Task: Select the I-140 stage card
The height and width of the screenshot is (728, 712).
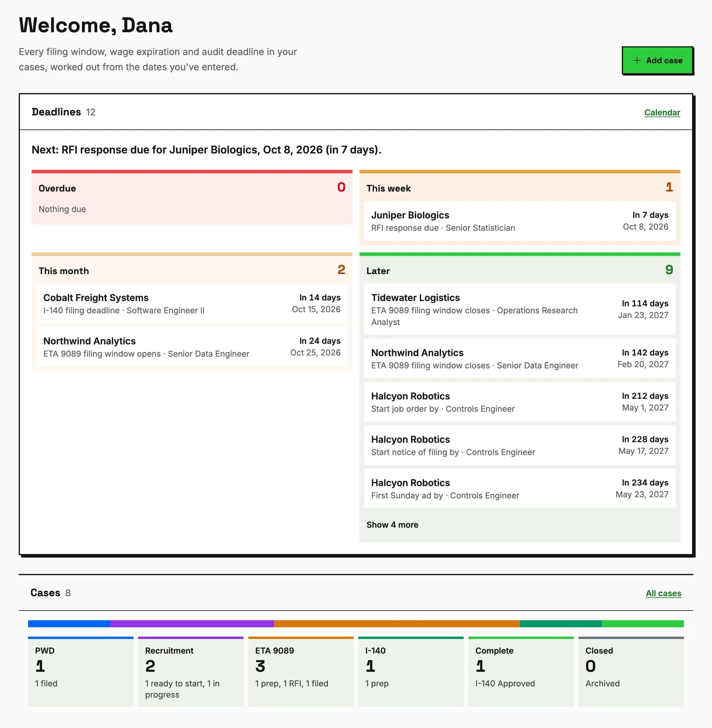Action: (x=411, y=671)
